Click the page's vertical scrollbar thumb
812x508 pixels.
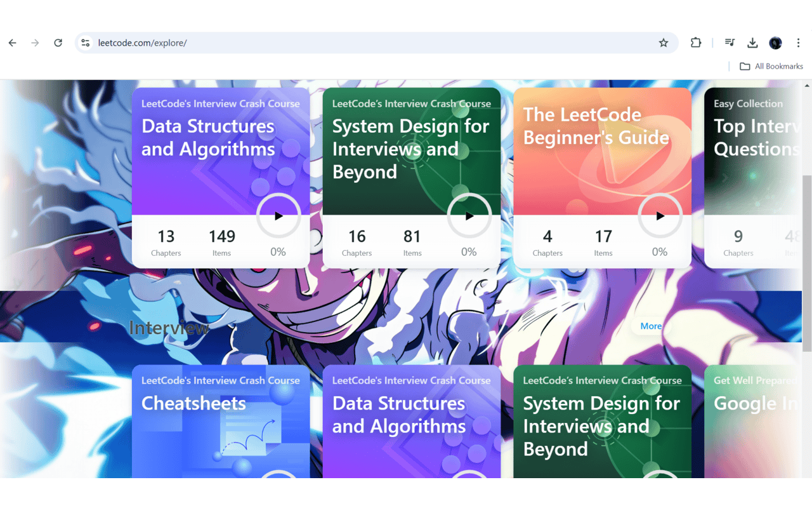coord(807,264)
